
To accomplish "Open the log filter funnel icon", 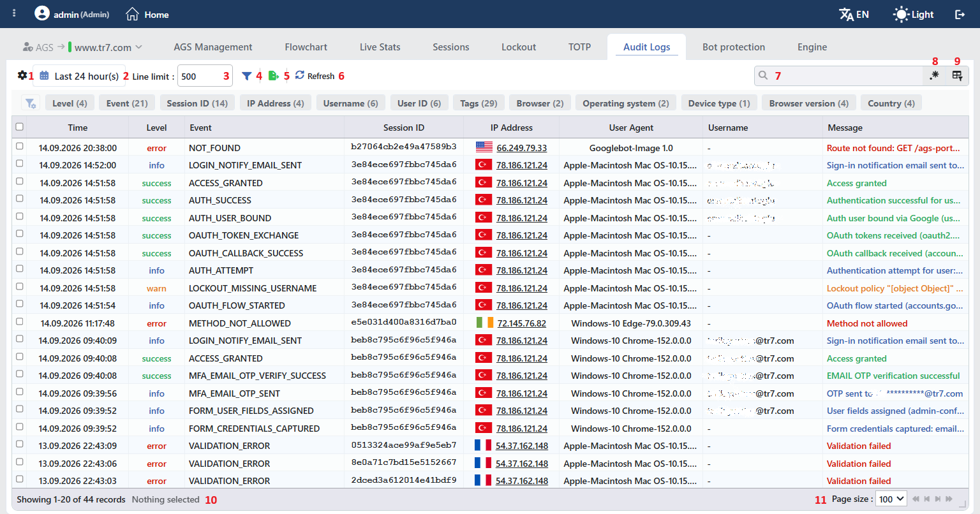I will [247, 76].
